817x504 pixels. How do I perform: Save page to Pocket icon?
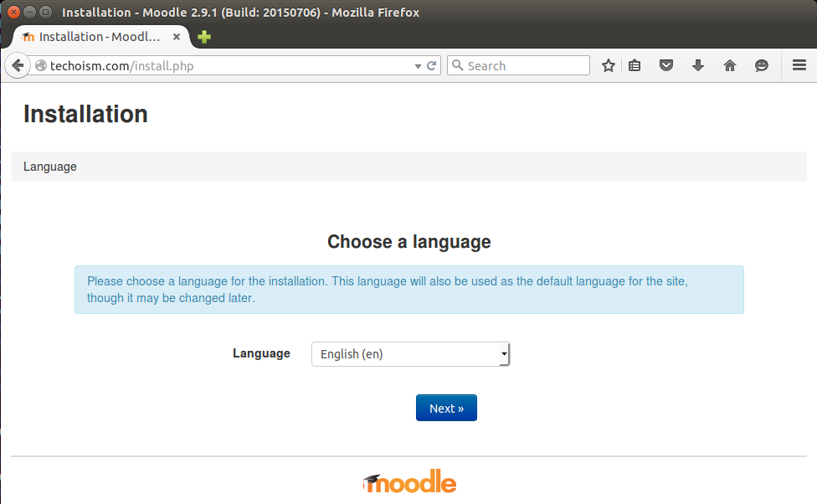(665, 65)
